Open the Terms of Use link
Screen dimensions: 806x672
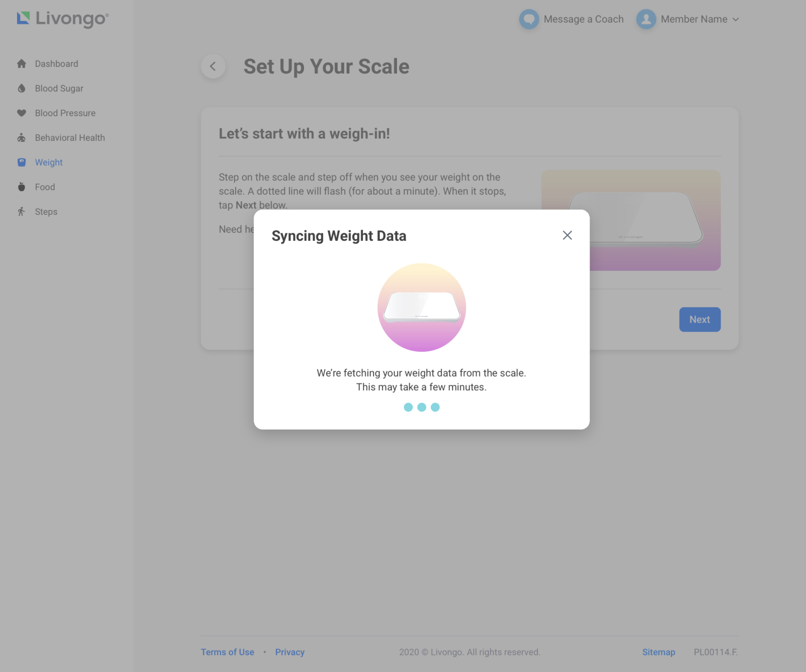point(227,652)
